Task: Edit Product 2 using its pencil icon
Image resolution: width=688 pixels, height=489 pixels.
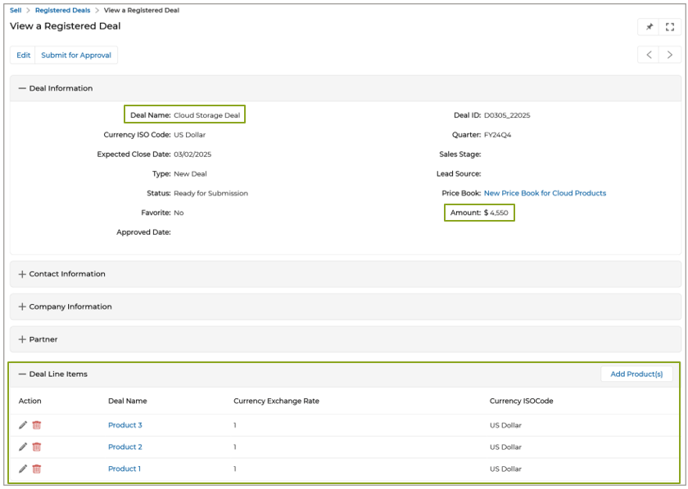Action: [23, 447]
